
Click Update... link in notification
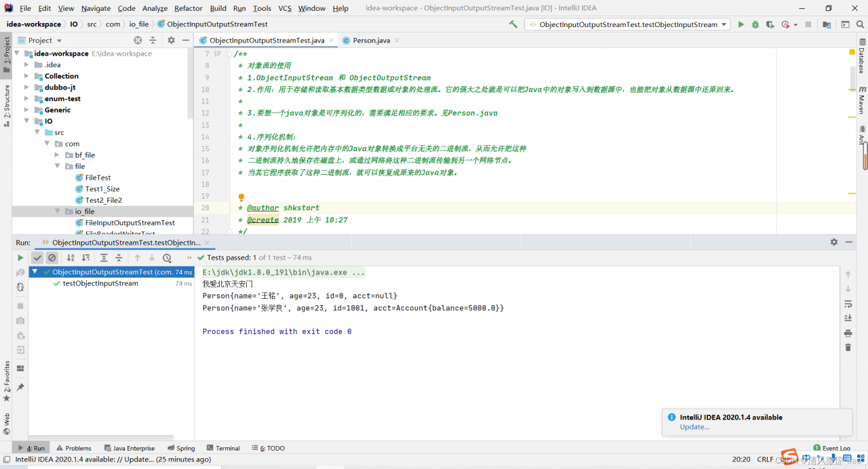tap(694, 427)
